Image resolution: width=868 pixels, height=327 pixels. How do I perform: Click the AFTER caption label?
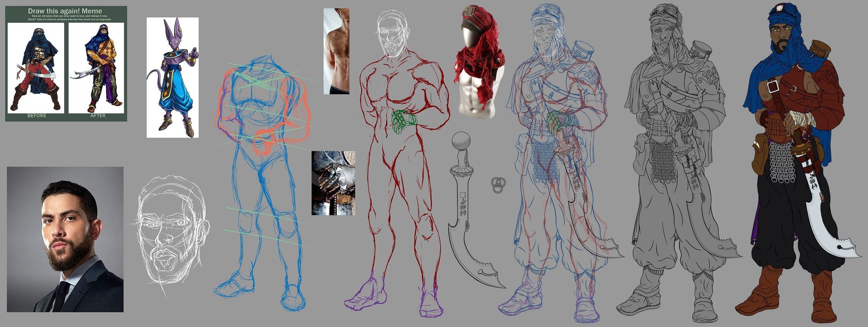[98, 116]
